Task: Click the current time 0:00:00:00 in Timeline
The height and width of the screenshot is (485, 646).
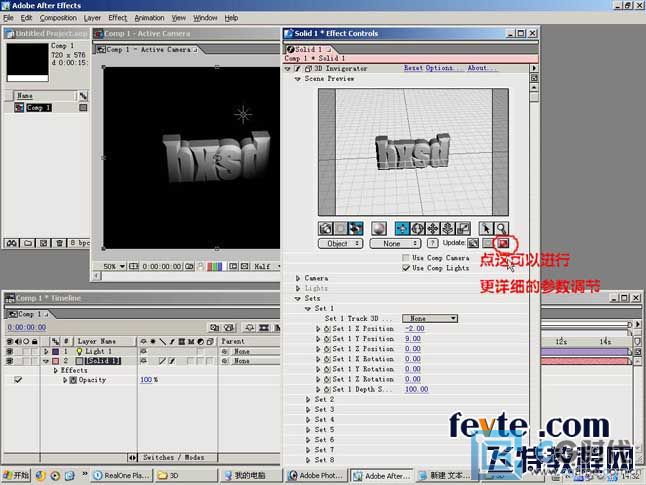Action: click(27, 328)
